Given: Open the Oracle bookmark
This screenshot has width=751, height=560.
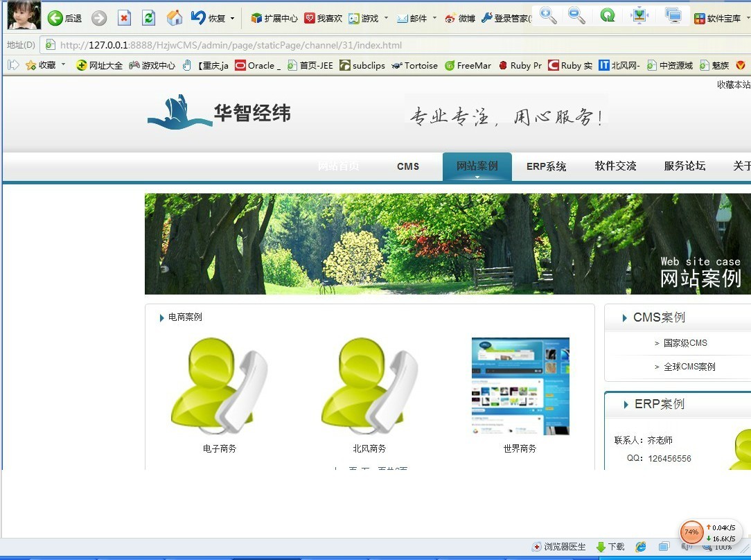Looking at the screenshot, I should (x=258, y=65).
